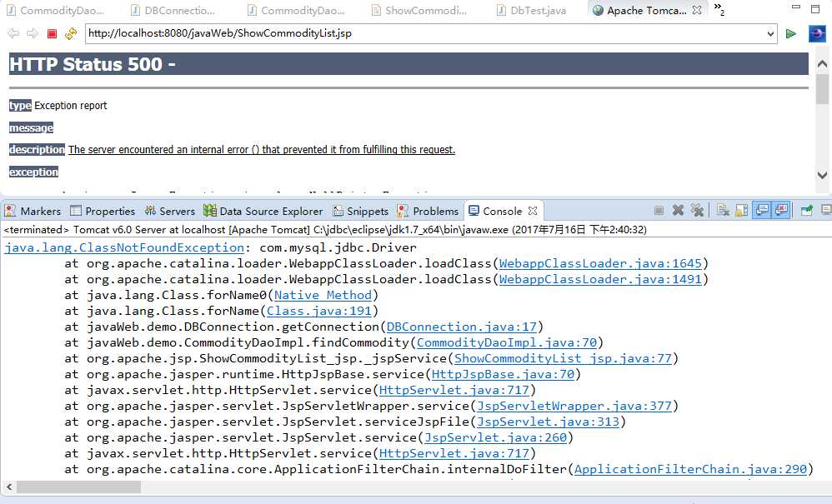
Task: Click the 'Exception report' text
Action: (x=71, y=106)
